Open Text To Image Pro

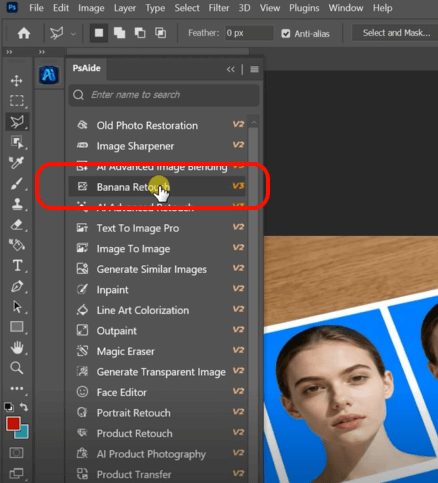(x=157, y=228)
